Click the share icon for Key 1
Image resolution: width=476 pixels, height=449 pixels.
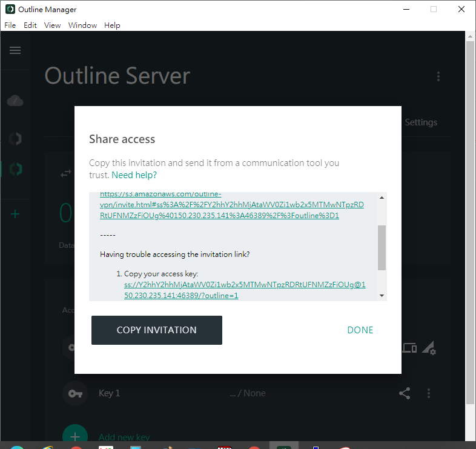click(x=405, y=393)
